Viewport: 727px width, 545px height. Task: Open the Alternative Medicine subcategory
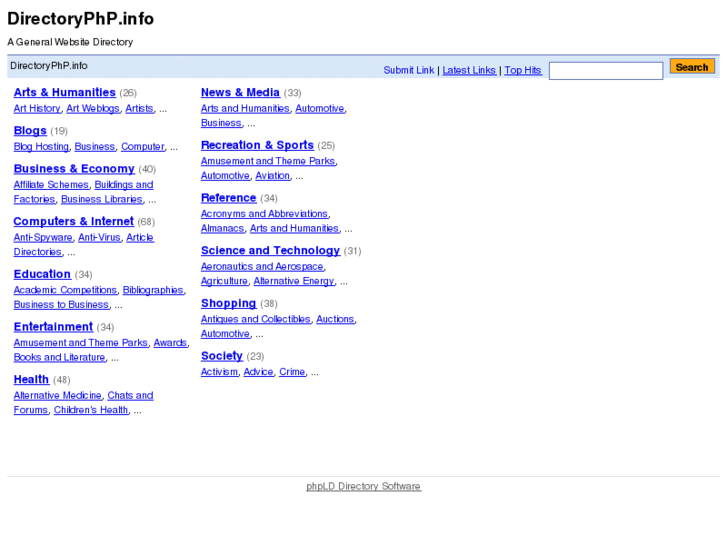pos(57,396)
